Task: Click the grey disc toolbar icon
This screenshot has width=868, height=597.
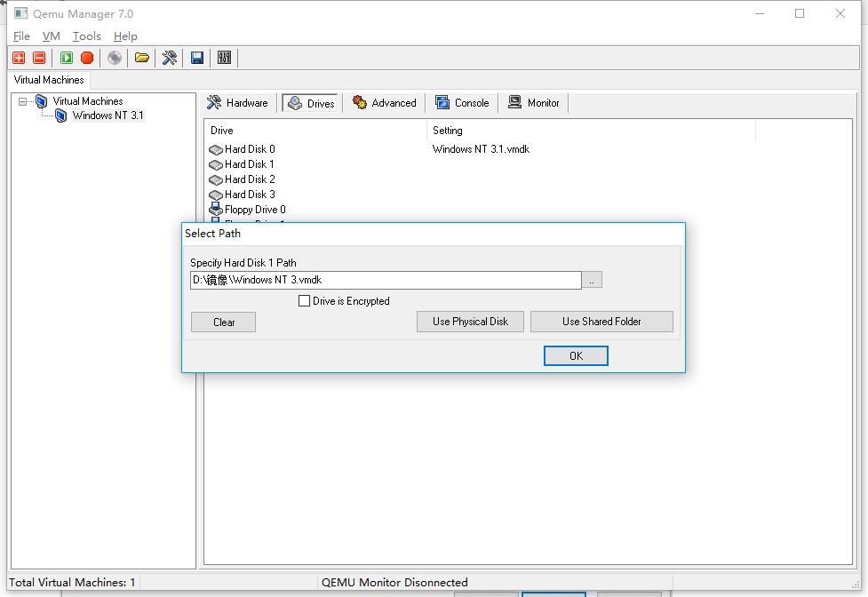Action: (x=115, y=58)
